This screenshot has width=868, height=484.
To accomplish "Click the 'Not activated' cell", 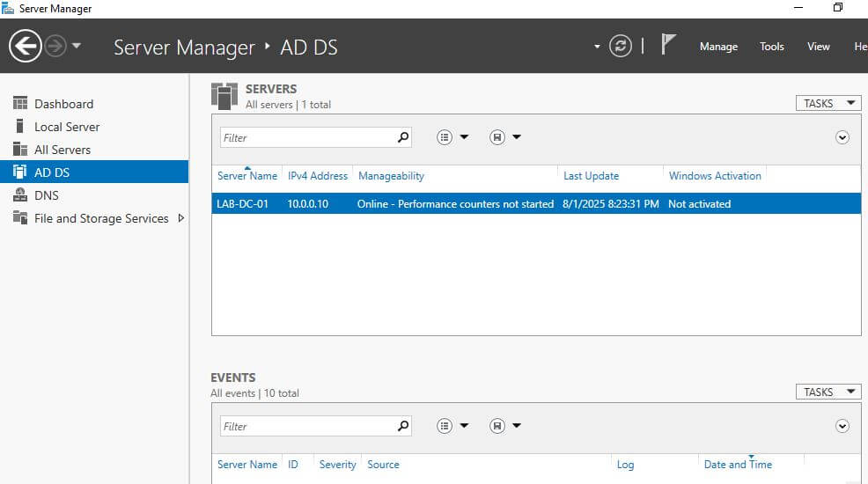I will (699, 204).
